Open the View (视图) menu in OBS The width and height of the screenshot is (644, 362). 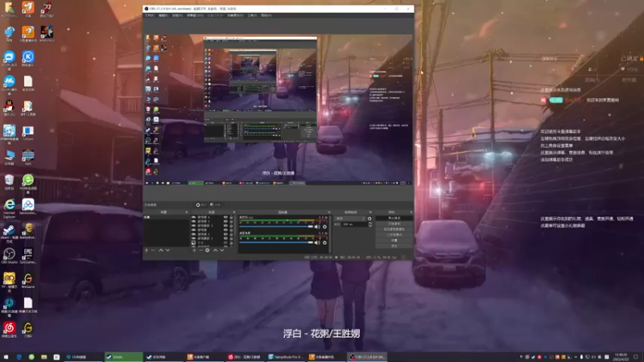(x=177, y=15)
